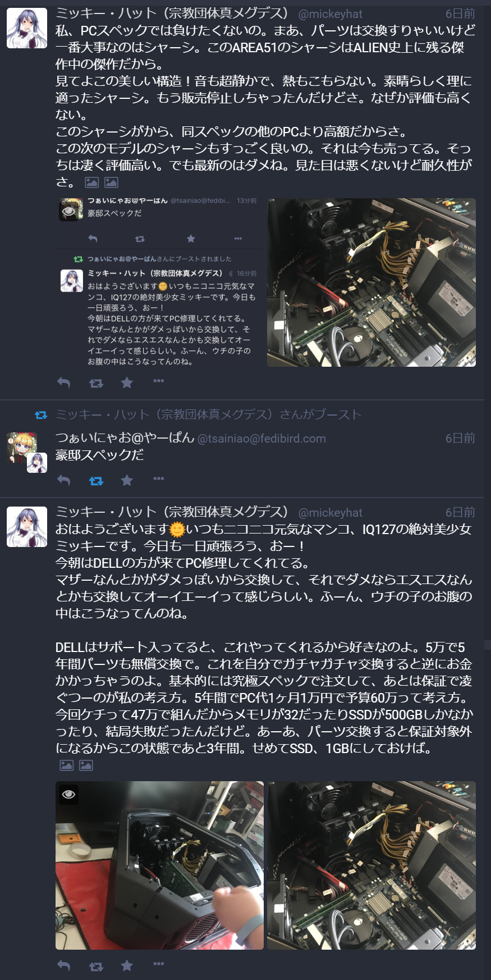Open the 6日前 timestamp of boosted post
The width and height of the screenshot is (491, 980).
pyautogui.click(x=460, y=438)
